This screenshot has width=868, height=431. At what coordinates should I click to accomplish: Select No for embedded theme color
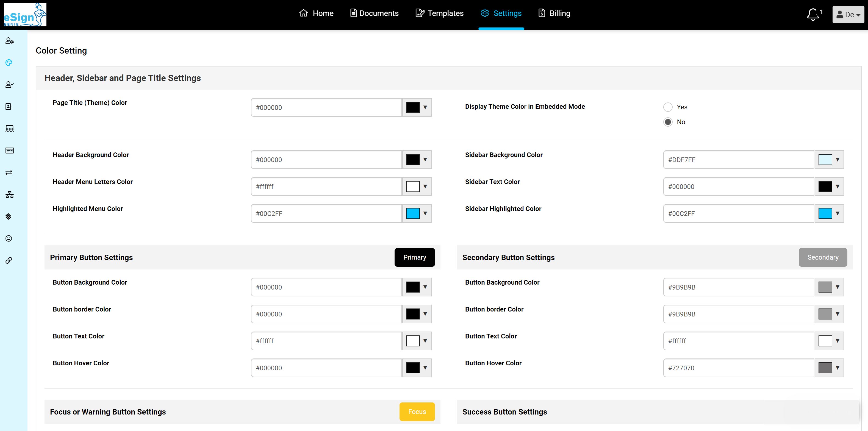point(667,122)
